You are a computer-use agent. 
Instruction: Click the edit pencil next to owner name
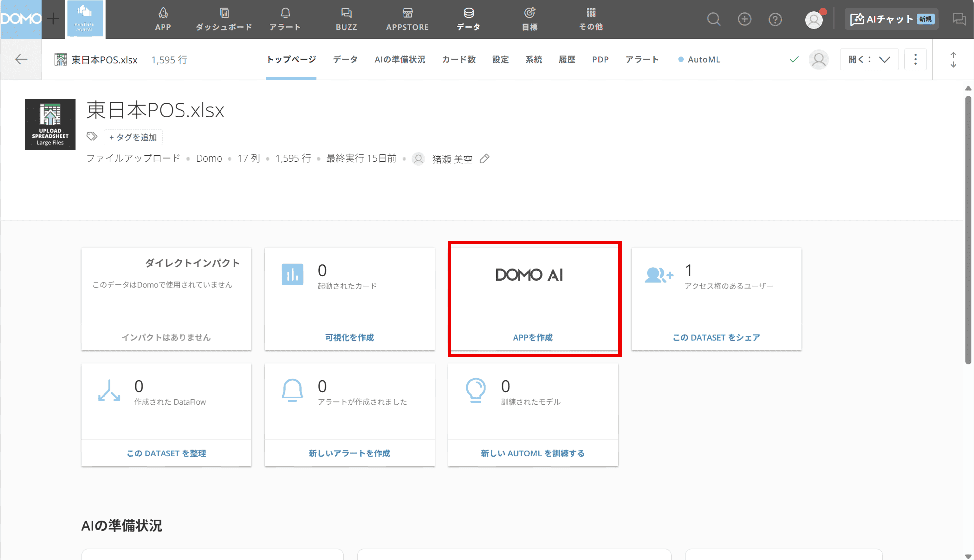point(485,159)
